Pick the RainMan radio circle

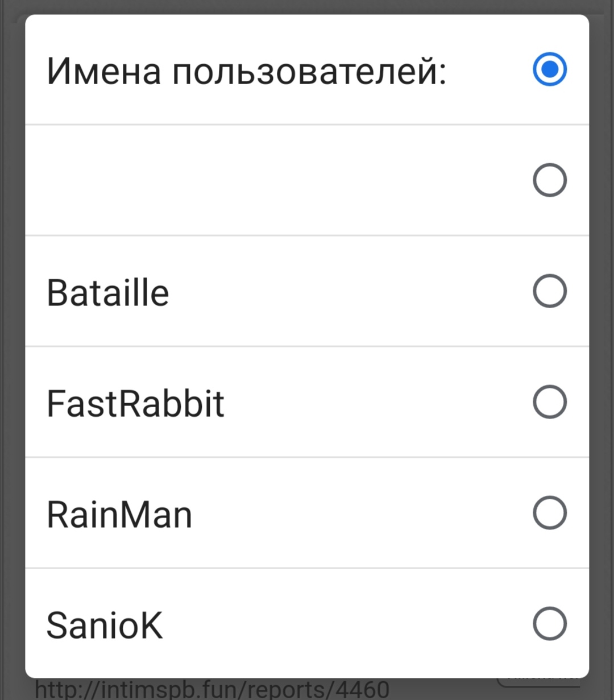click(x=549, y=513)
